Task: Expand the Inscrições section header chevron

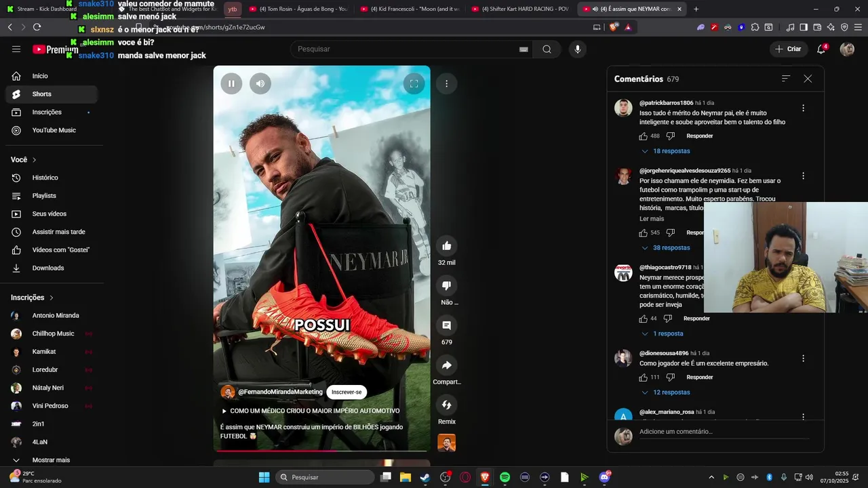Action: pos(52,298)
